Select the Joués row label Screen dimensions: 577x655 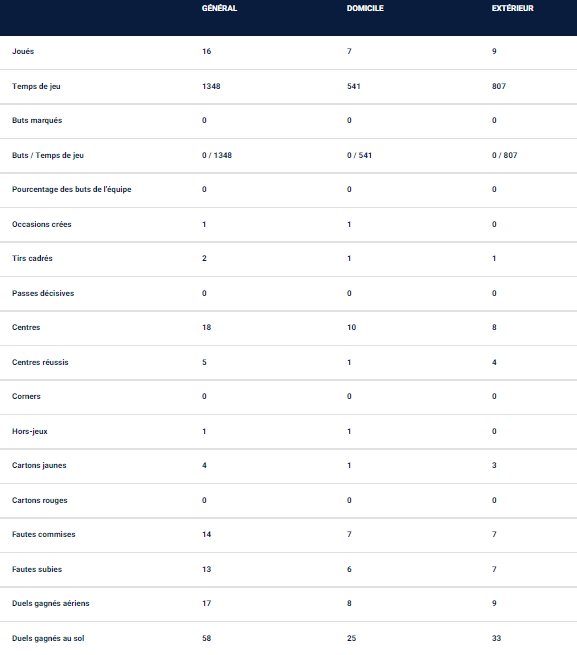pyautogui.click(x=23, y=51)
